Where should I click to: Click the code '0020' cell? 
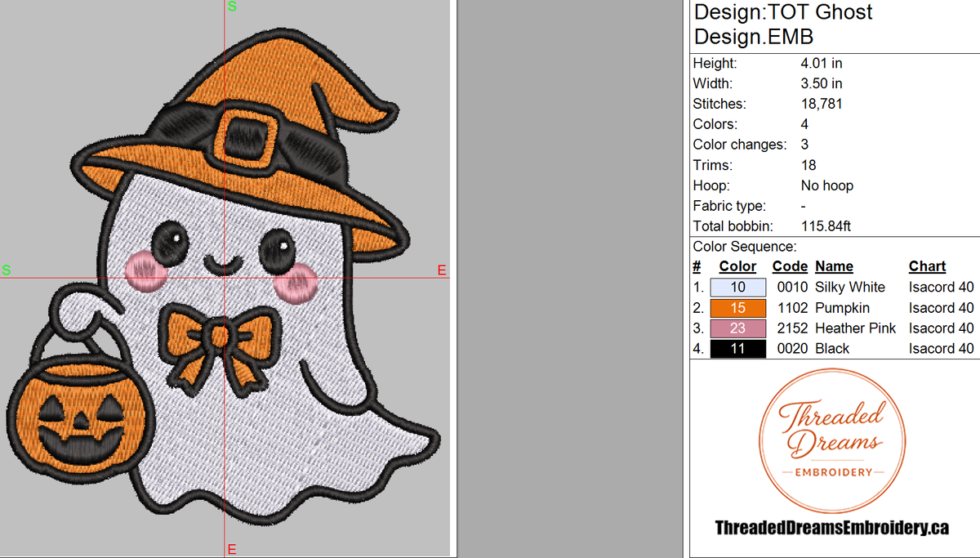click(791, 349)
